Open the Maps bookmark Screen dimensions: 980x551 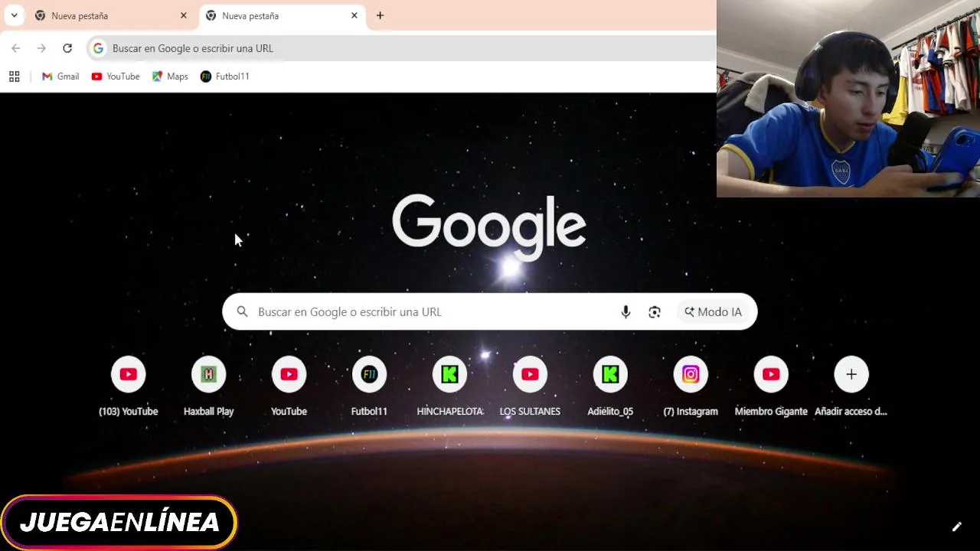click(x=170, y=77)
